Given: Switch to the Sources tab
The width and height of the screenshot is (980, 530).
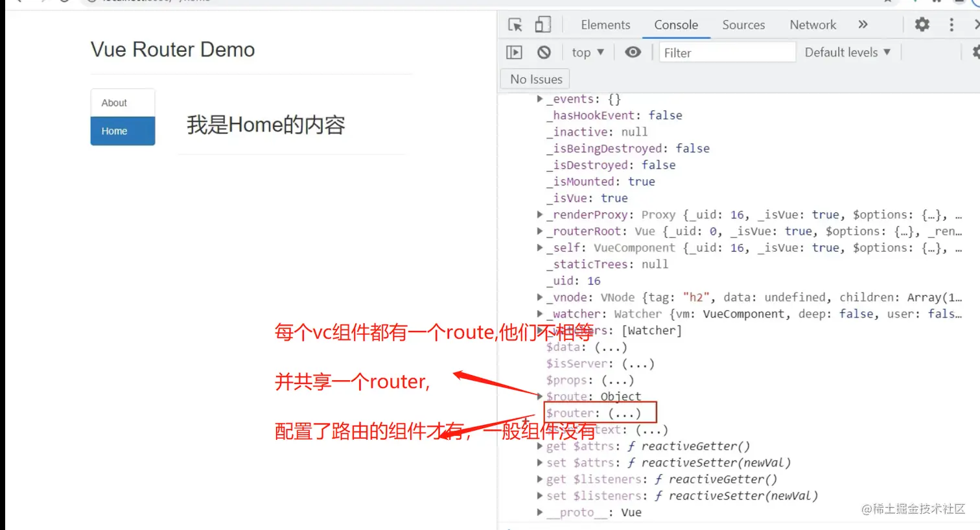Looking at the screenshot, I should pos(743,25).
